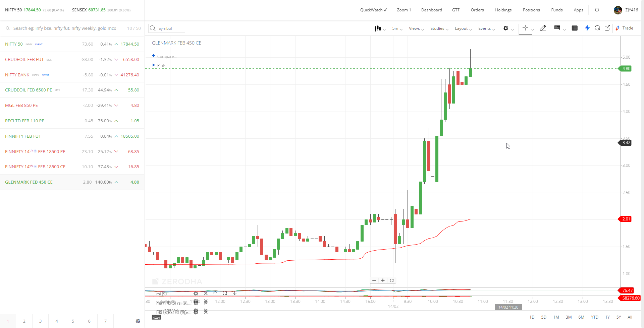The width and height of the screenshot is (644, 328).
Task: Click Zoom 1 in top bar
Action: [404, 10]
